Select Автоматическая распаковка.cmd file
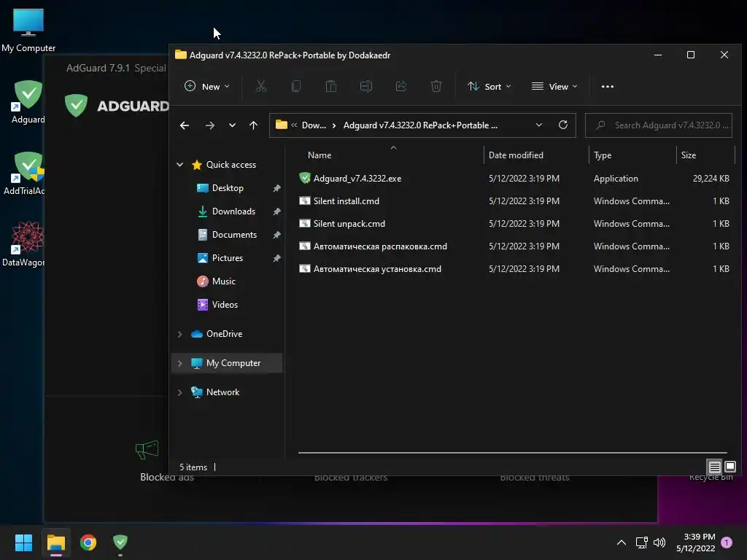 [x=514, y=246]
